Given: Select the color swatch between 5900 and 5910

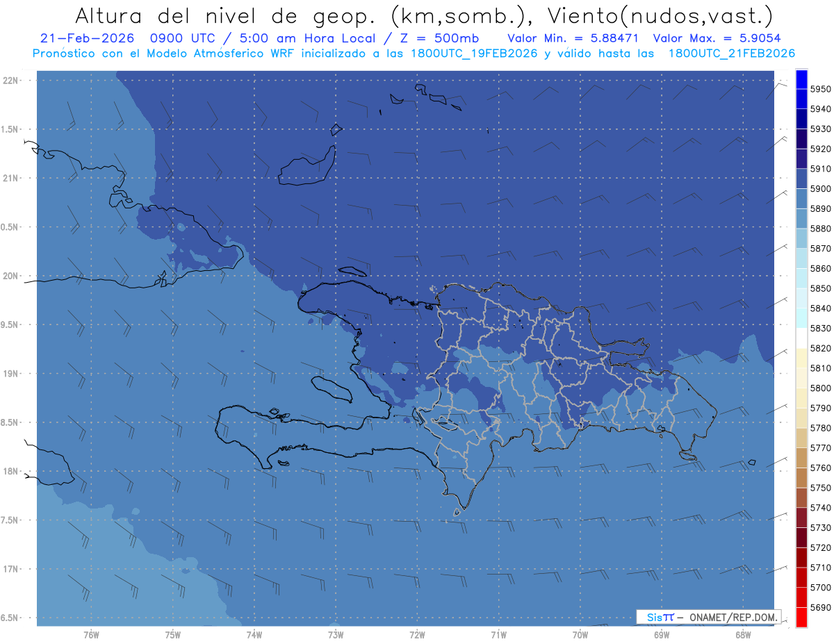Looking at the screenshot, I should (x=801, y=179).
